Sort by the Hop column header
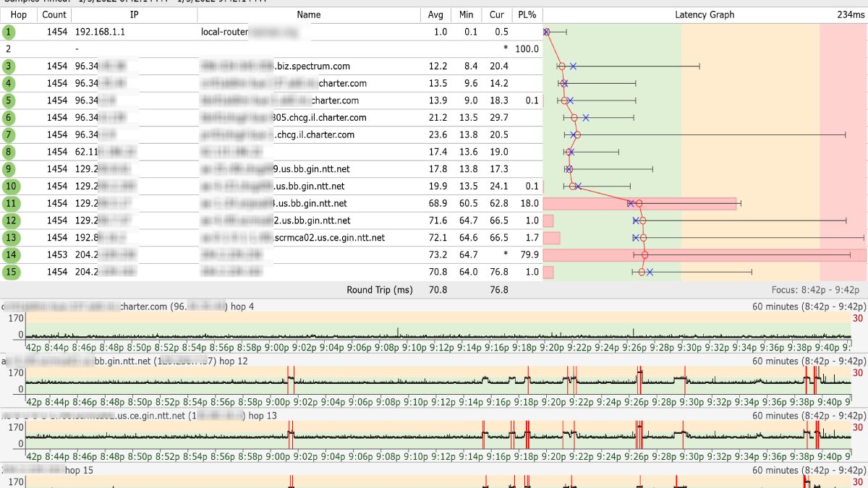This screenshot has height=488, width=868. click(x=19, y=14)
